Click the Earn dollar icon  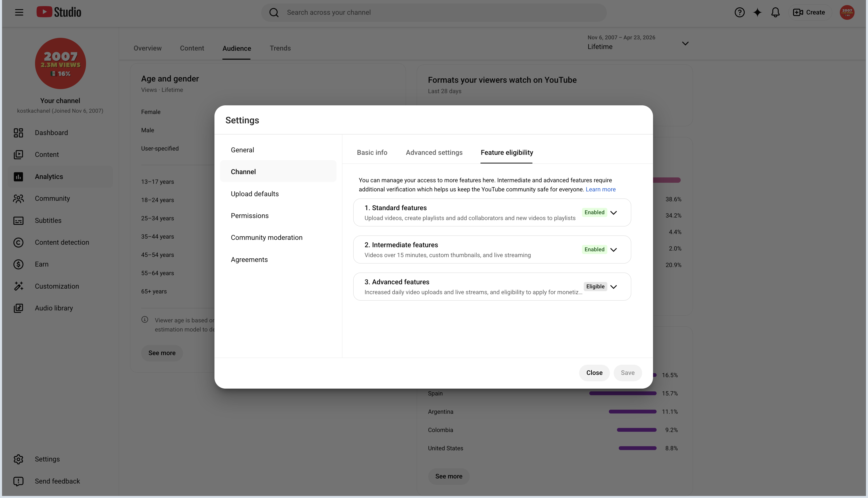19,264
